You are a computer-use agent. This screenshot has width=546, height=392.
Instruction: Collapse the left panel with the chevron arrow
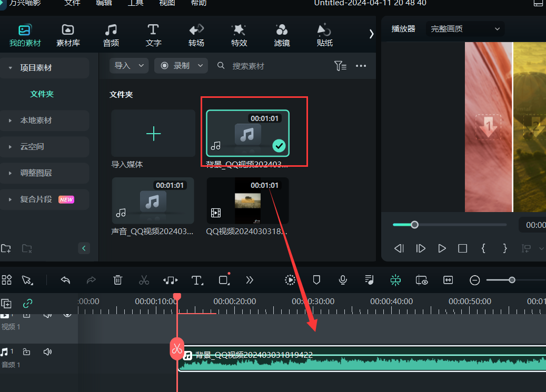(84, 248)
